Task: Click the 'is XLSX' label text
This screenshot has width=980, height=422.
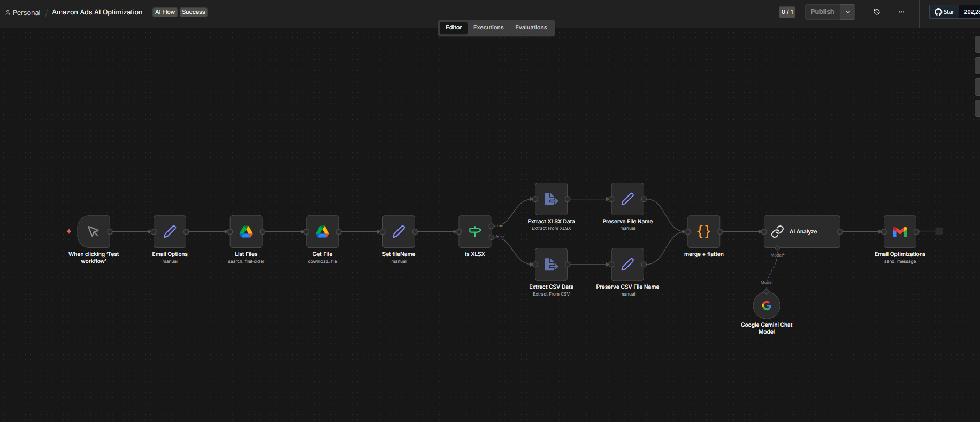Action: coord(475,254)
